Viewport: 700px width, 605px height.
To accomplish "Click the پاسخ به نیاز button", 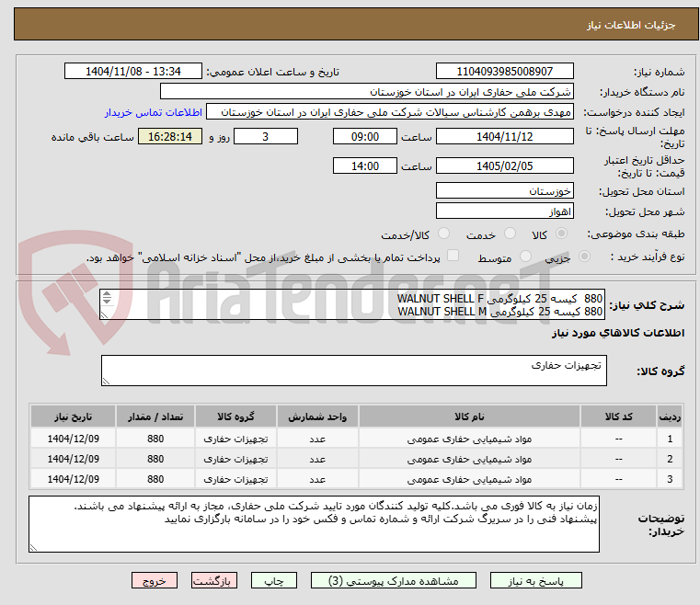I will [535, 580].
